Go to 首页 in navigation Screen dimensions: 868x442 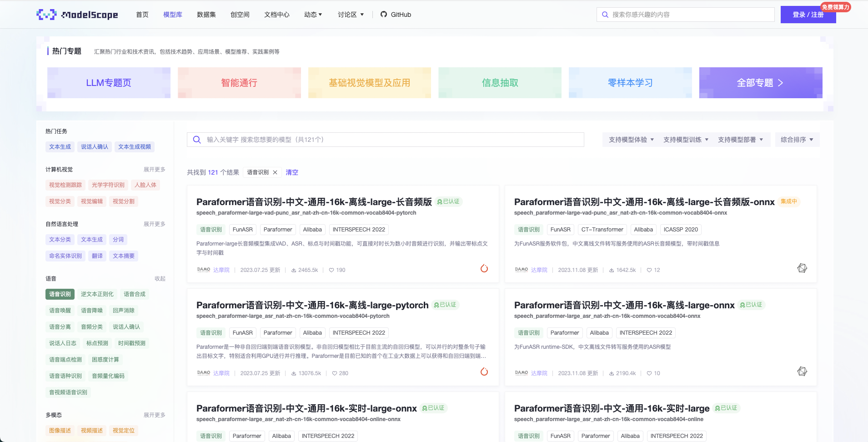142,15
